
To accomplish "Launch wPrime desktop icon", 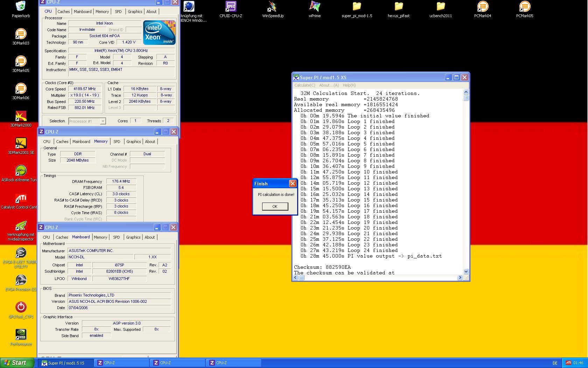I will point(315,6).
